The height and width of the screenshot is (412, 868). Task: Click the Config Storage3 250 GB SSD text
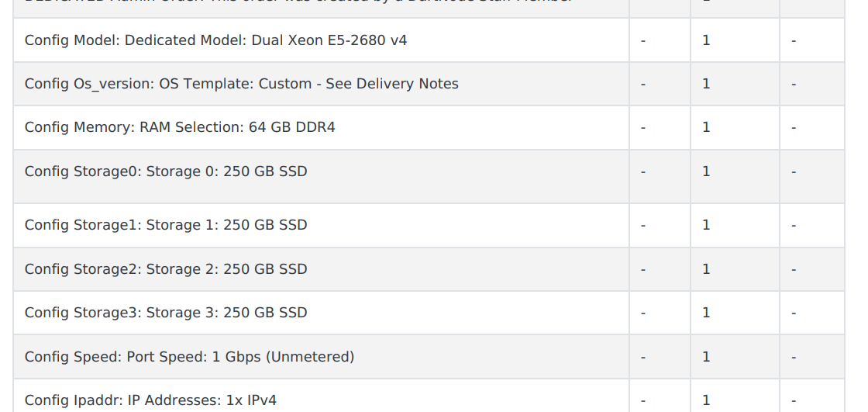(x=166, y=313)
